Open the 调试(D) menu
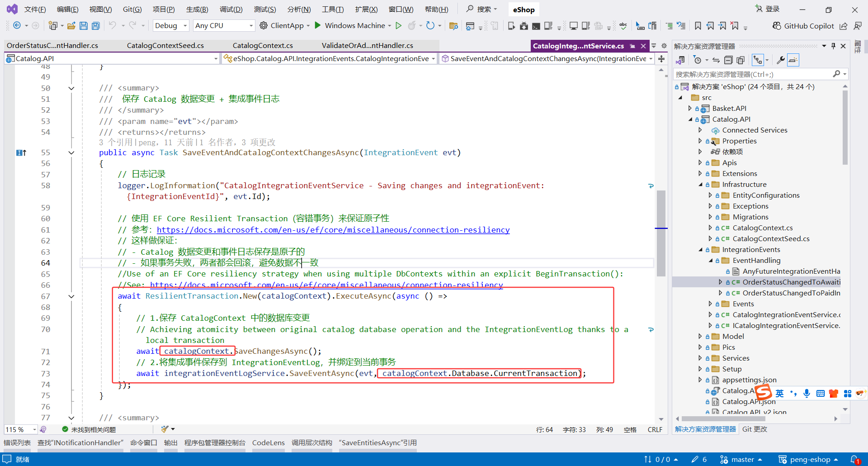 231,10
